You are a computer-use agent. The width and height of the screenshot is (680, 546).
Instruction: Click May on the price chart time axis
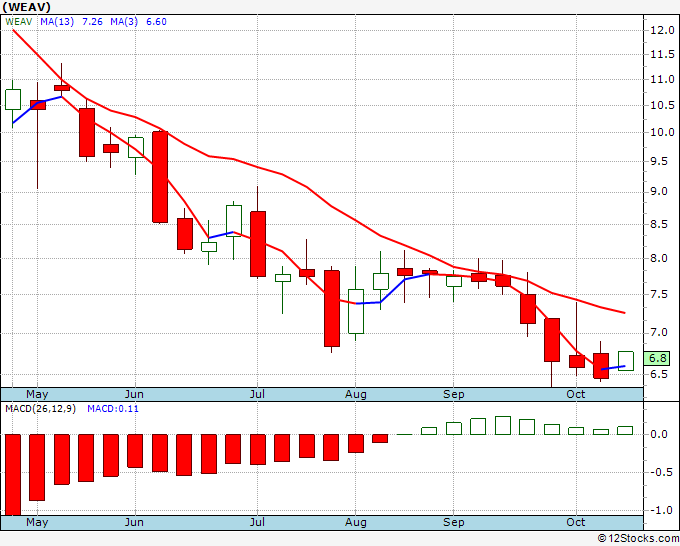pyautogui.click(x=37, y=394)
